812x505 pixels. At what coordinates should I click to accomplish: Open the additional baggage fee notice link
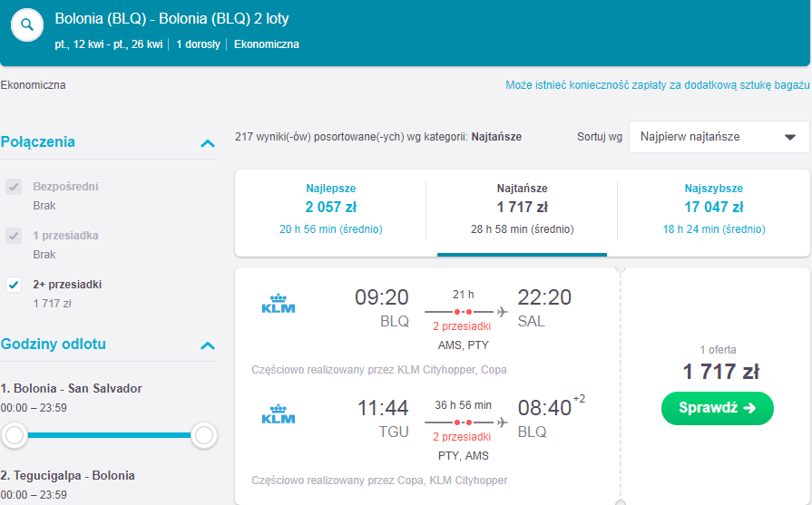[x=657, y=85]
